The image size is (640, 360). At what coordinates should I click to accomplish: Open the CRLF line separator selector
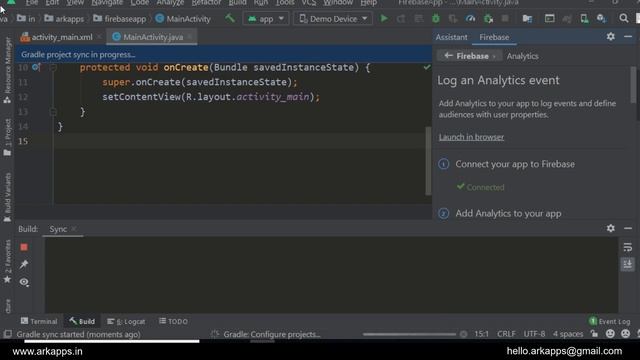click(506, 334)
